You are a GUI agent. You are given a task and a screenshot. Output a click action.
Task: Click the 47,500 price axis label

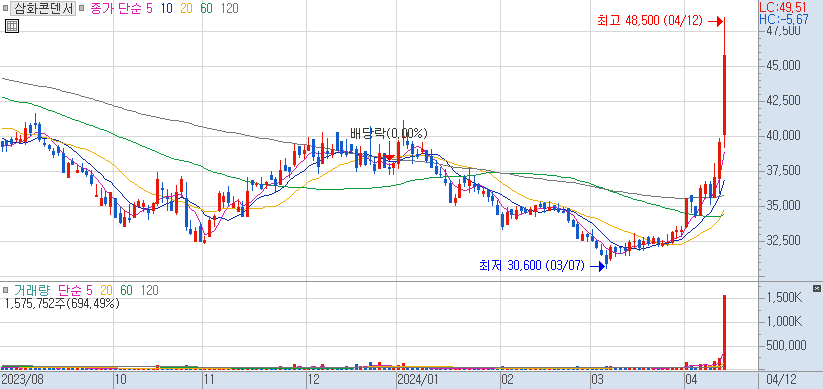click(783, 31)
